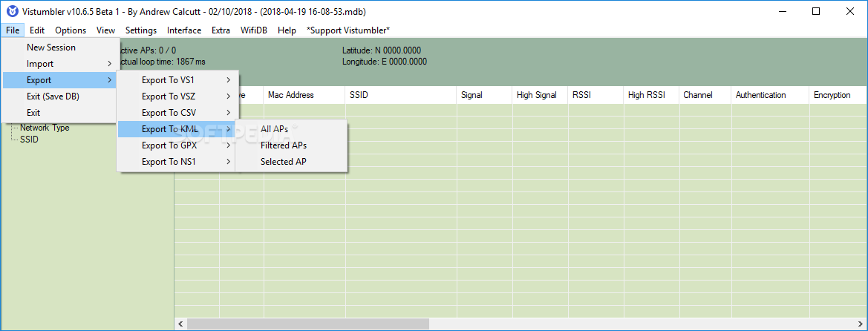Export All APs to KML
Image resolution: width=868 pixels, height=331 pixels.
[291, 129]
